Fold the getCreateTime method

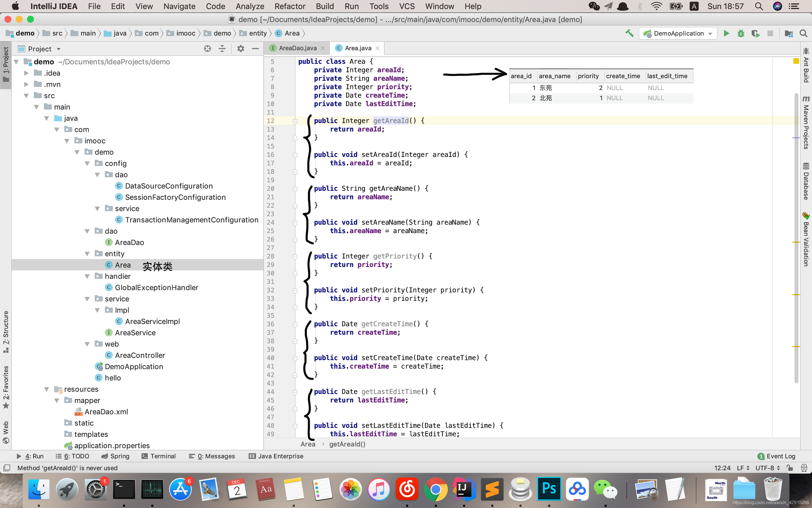tap(295, 324)
